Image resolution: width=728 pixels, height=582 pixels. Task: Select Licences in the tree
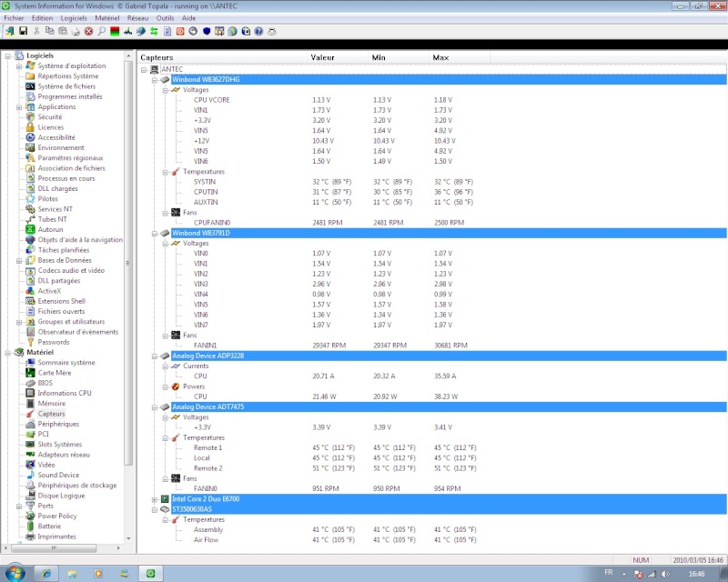coord(51,127)
